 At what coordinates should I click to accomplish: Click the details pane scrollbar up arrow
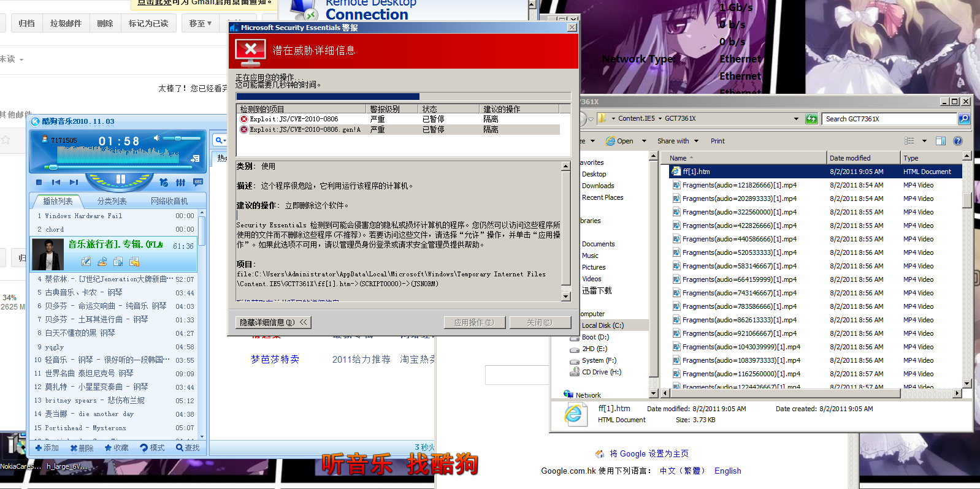(x=566, y=166)
